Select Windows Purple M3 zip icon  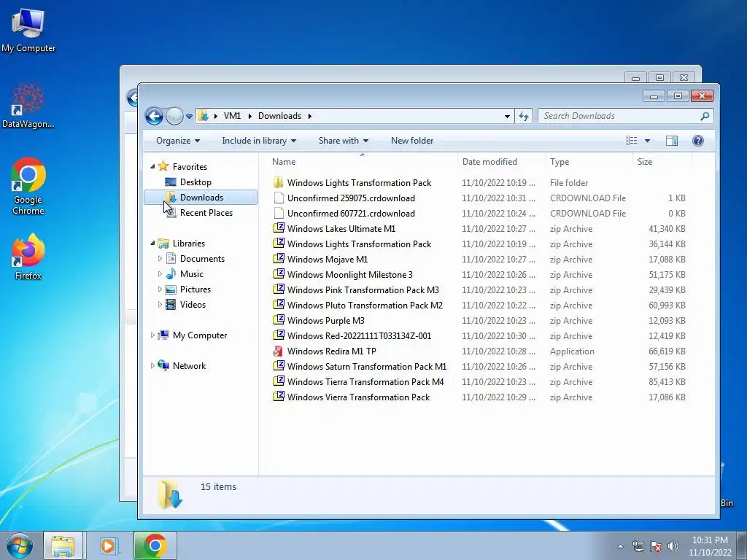tap(279, 320)
